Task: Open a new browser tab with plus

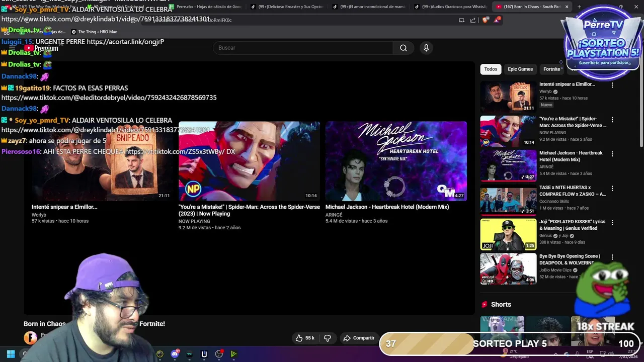Action: point(579,7)
